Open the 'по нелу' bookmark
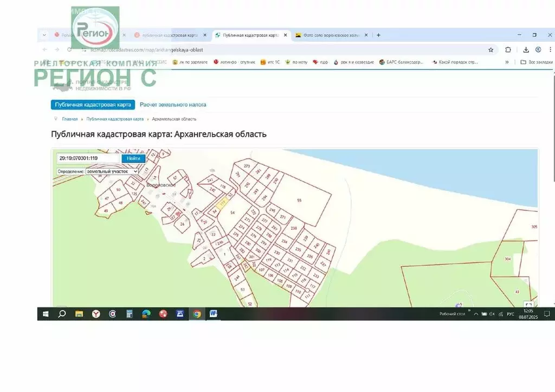The height and width of the screenshot is (392, 555). [x=296, y=62]
